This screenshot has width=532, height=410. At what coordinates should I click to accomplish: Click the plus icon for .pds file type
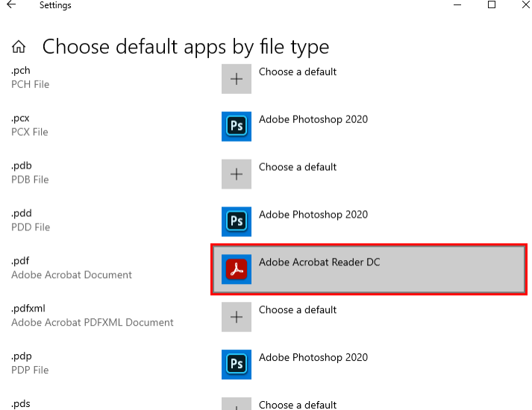pyautogui.click(x=237, y=404)
